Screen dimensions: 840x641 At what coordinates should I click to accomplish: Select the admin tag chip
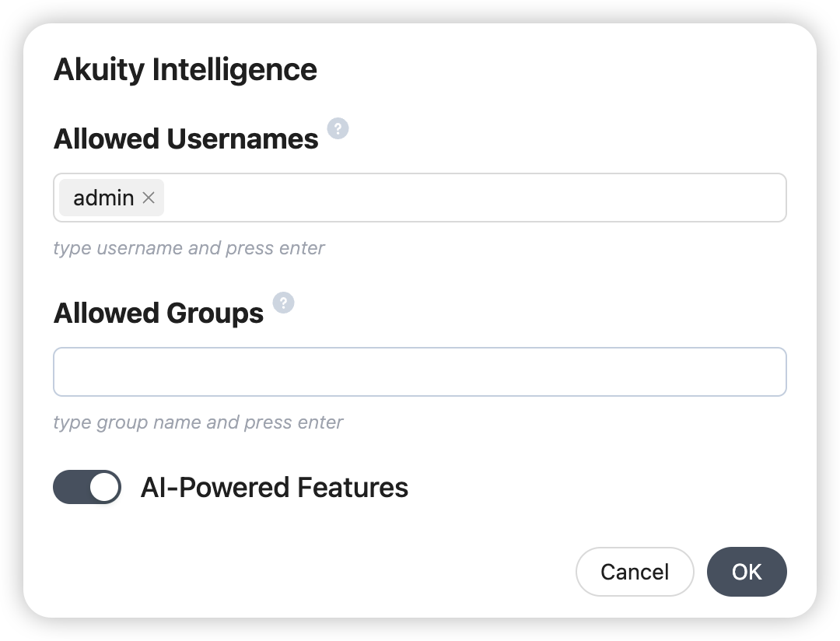point(103,198)
